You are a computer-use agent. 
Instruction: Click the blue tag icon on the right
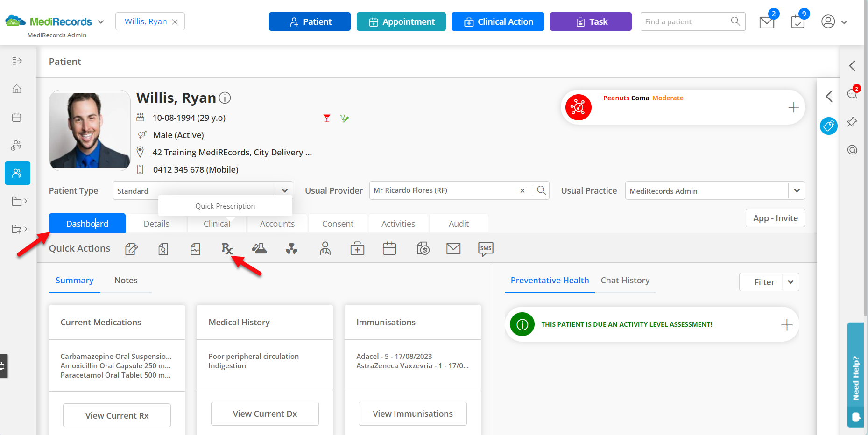click(x=829, y=126)
